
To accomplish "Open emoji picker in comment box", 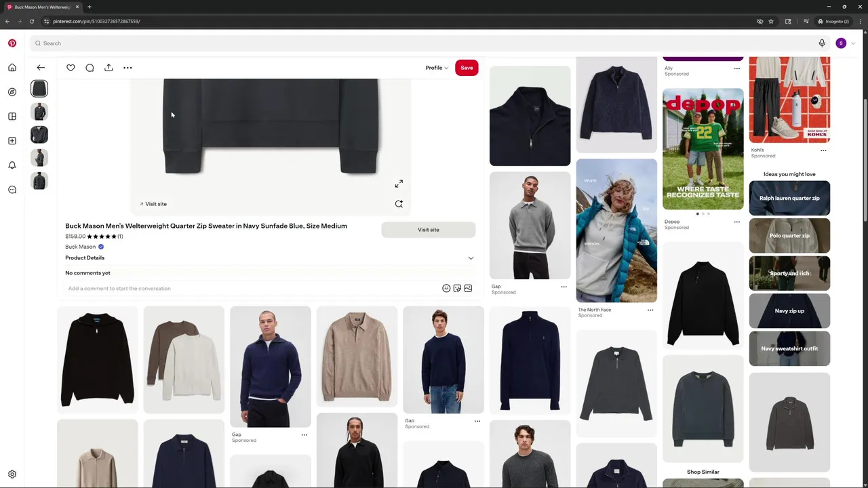I will 446,288.
